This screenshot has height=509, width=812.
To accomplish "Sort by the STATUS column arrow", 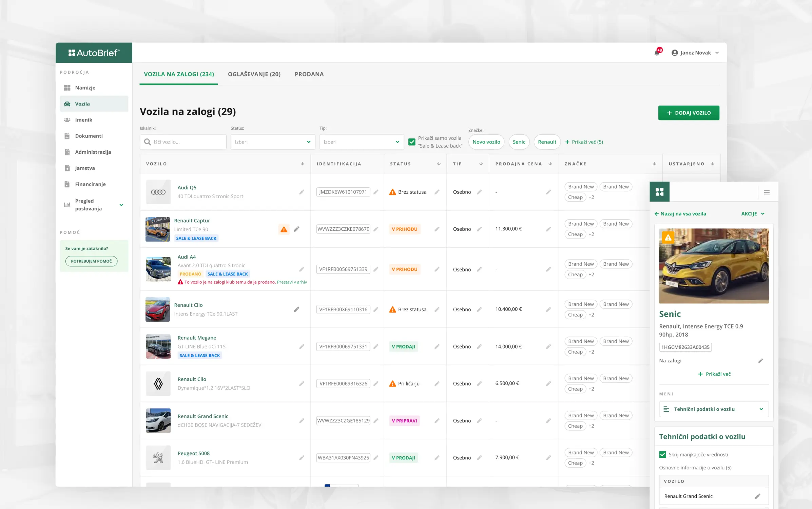I will coord(439,164).
